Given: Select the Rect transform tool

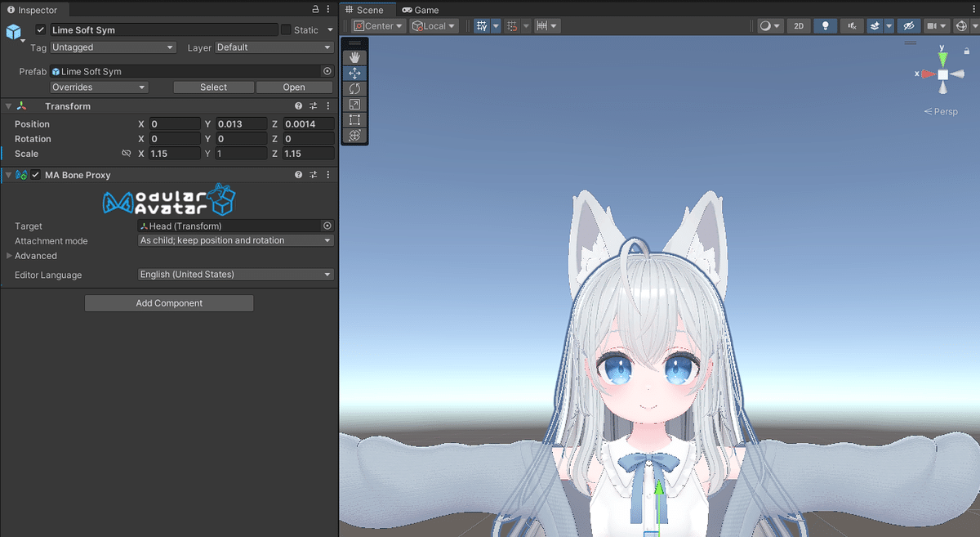Looking at the screenshot, I should click(354, 120).
